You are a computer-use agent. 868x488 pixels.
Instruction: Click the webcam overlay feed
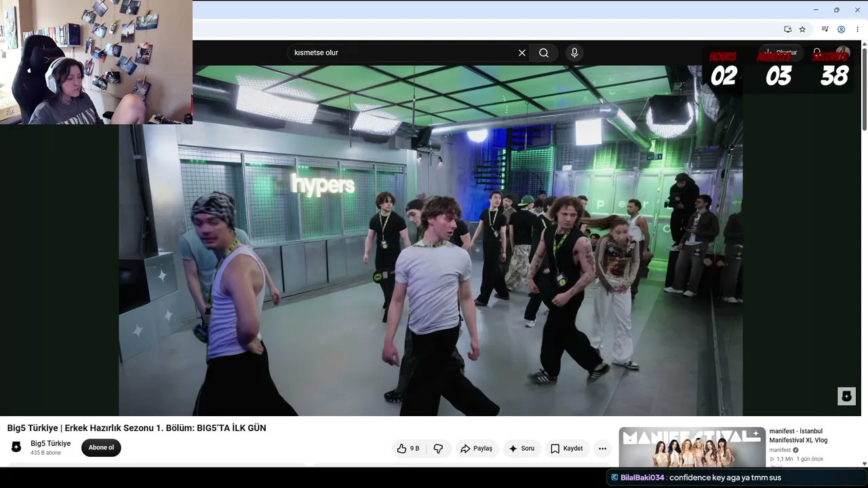[x=96, y=62]
